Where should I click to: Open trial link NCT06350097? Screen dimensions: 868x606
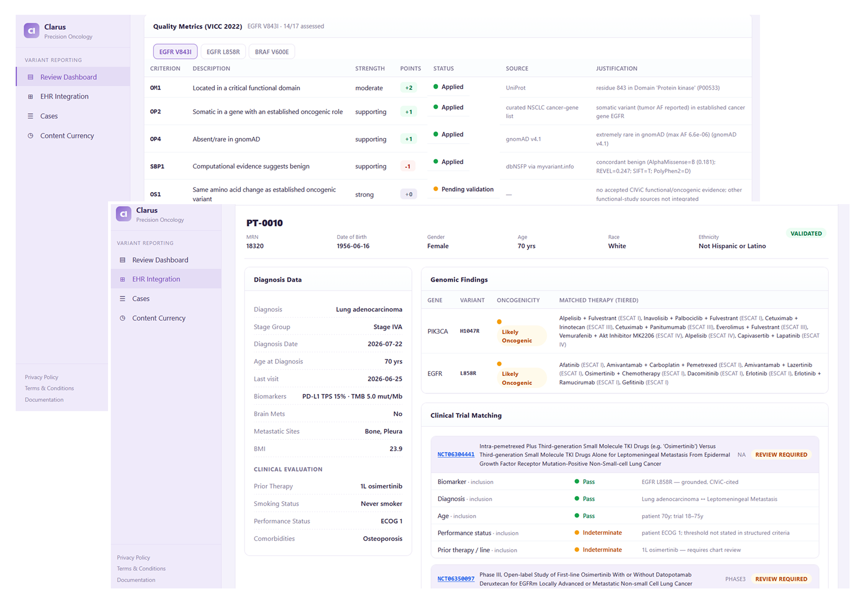[456, 579]
